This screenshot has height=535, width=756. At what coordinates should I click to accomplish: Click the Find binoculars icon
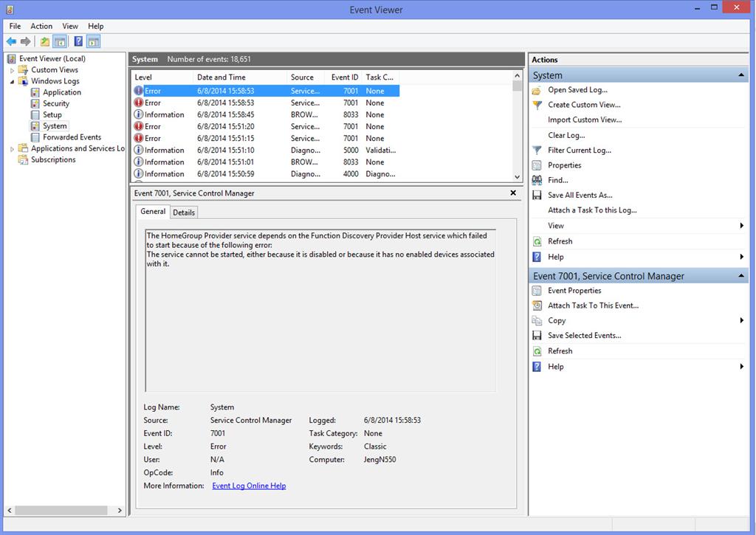537,180
